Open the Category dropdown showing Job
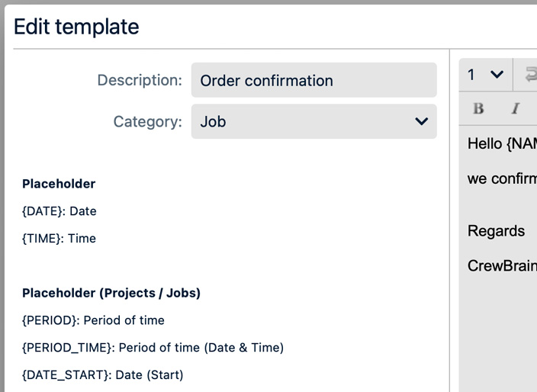537x392 pixels. coord(314,122)
